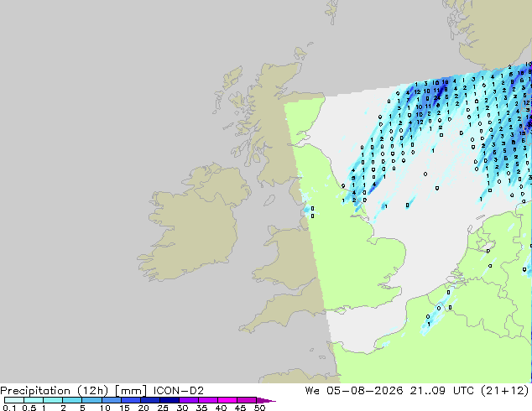This screenshot has width=532, height=411.
Task: Click the '45' legend scale label
Action: pos(240,408)
